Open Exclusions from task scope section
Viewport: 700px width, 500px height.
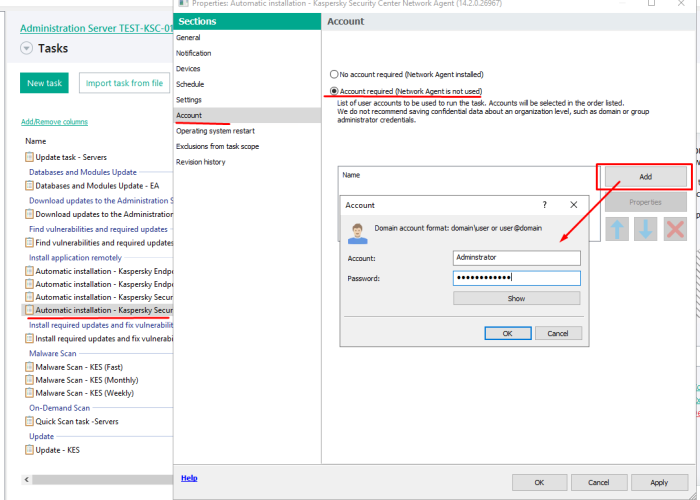click(x=217, y=146)
